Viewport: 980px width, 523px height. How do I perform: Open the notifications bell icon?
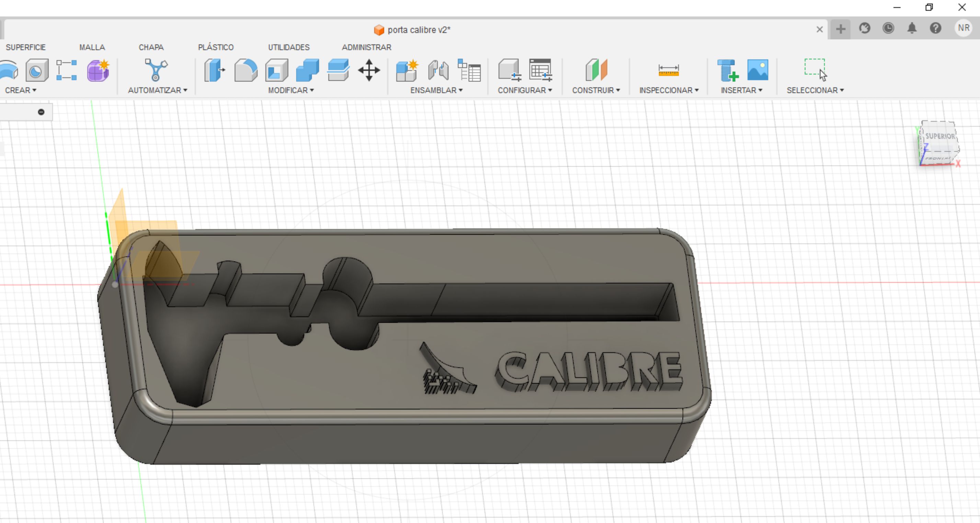tap(912, 28)
